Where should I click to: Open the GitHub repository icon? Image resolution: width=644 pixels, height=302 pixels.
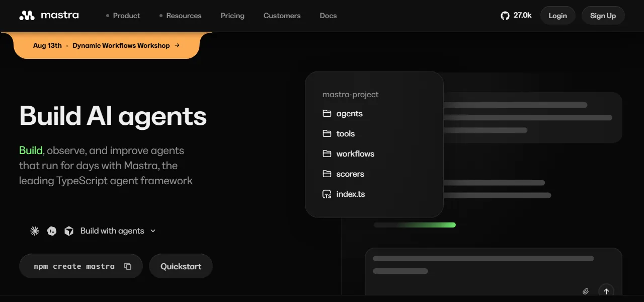[505, 16]
